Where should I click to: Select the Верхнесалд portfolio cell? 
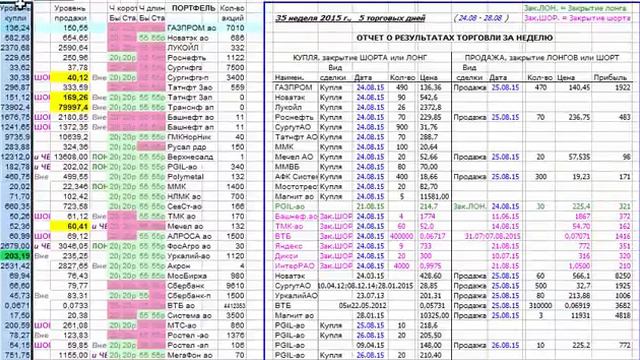pos(192,157)
